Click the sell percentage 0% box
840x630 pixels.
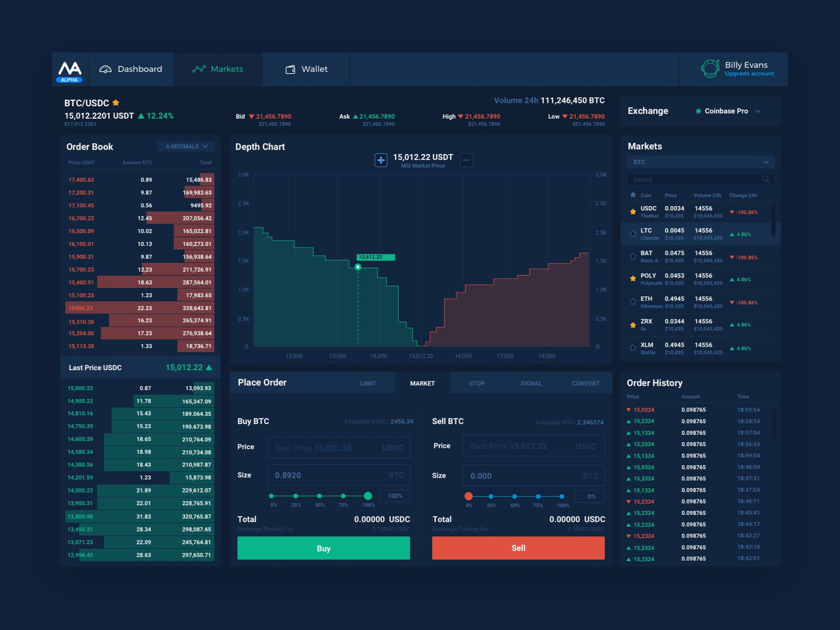tap(590, 496)
